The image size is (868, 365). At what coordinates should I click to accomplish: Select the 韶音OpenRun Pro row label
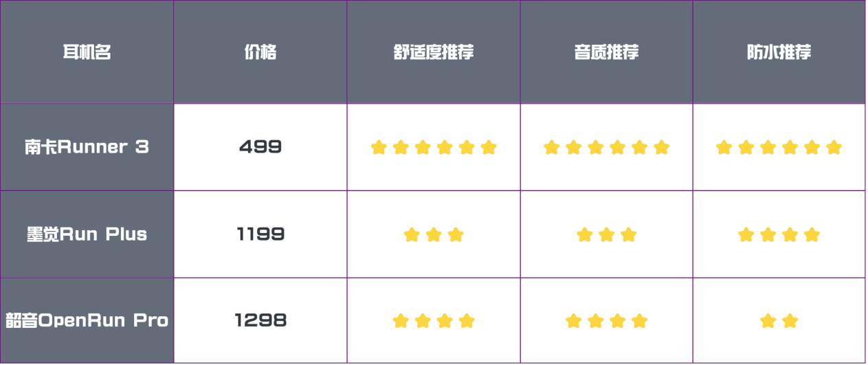click(x=87, y=320)
